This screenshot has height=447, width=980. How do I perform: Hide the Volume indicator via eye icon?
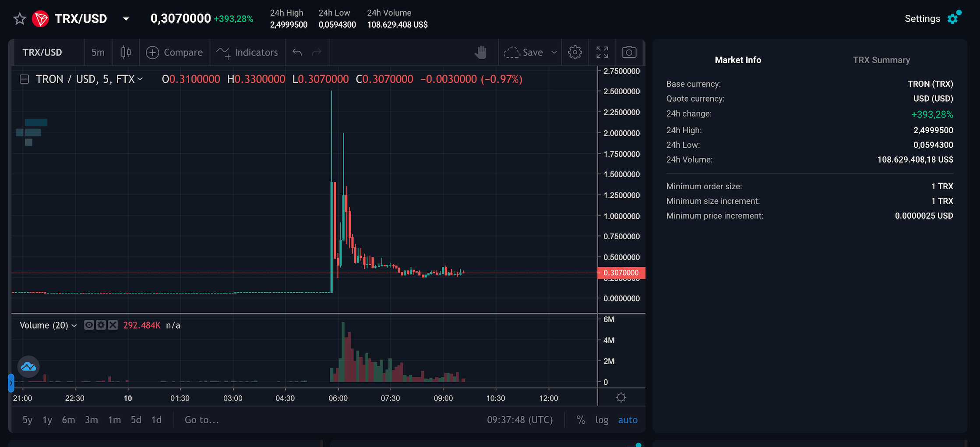click(89, 325)
